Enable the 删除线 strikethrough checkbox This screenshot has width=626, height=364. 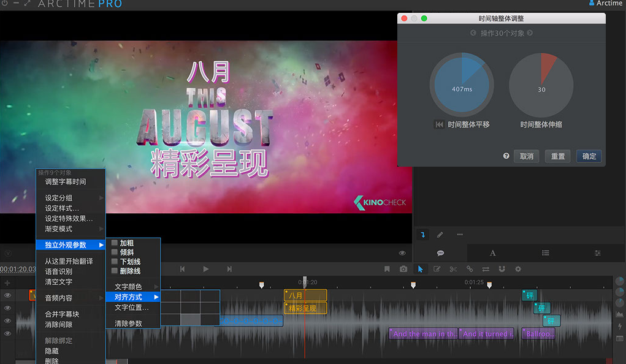(x=115, y=271)
